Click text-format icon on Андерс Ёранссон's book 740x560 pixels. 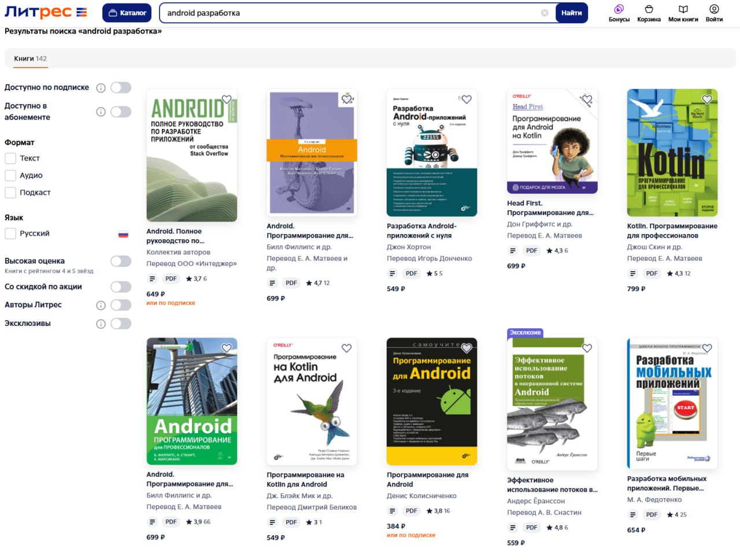[513, 528]
